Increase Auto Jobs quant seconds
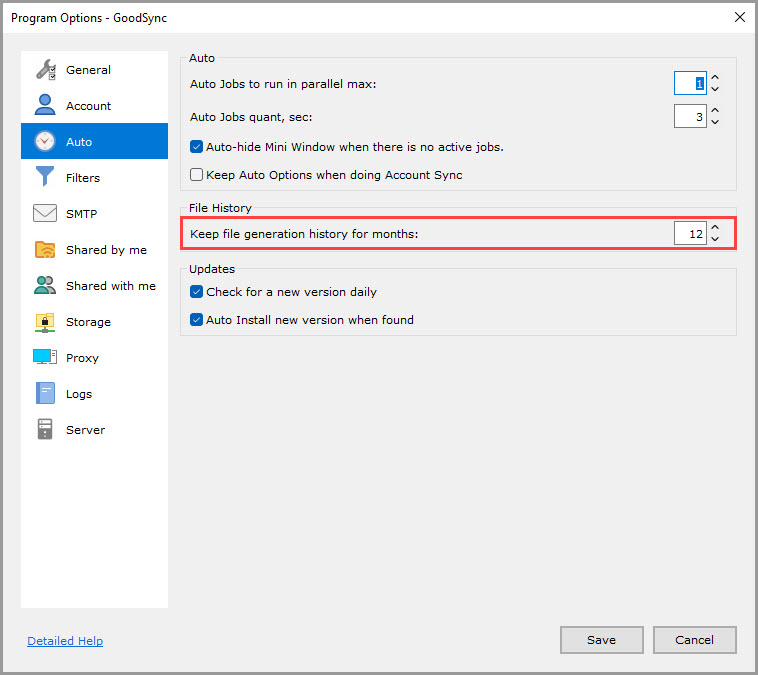This screenshot has height=675, width=758. pyautogui.click(x=715, y=110)
